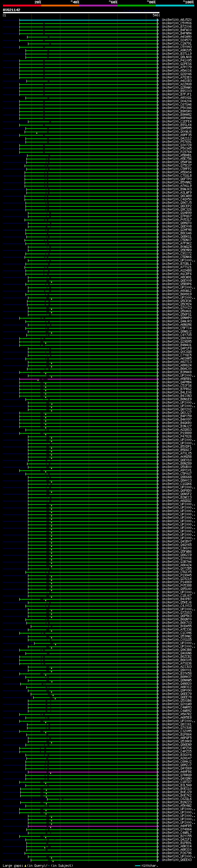Open UniRef100_B7GBL1 hit label

click(x=177, y=264)
